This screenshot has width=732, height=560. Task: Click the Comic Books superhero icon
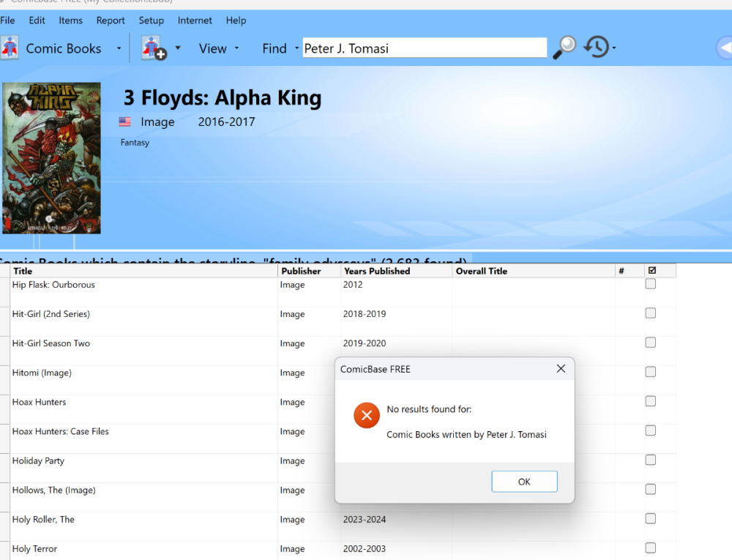click(x=10, y=48)
